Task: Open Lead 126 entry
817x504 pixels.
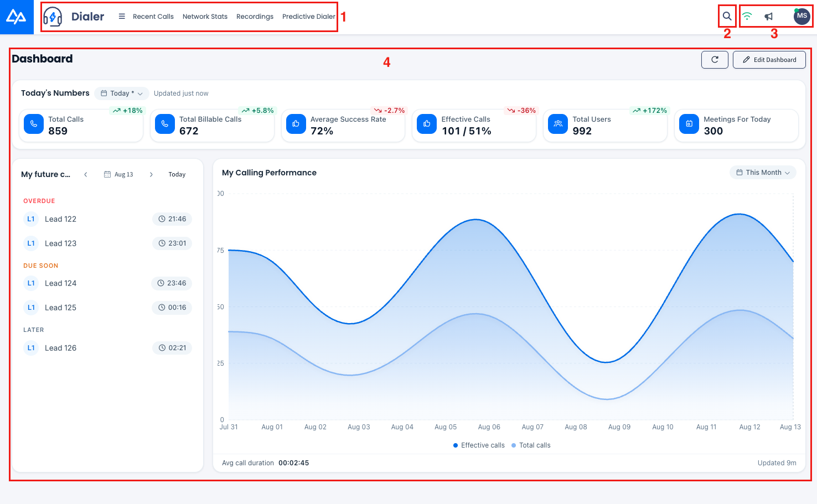Action: point(60,348)
